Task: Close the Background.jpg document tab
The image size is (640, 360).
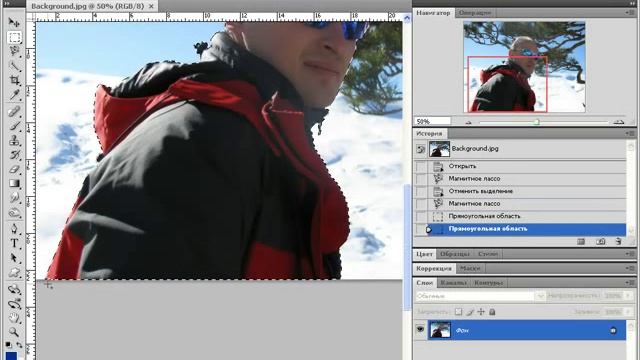Action: [x=151, y=6]
